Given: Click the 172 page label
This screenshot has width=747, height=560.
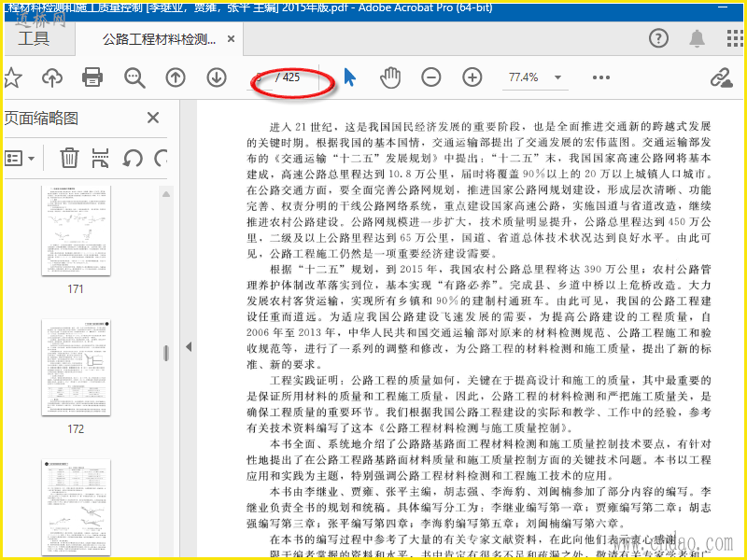Looking at the screenshot, I should coord(76,429).
